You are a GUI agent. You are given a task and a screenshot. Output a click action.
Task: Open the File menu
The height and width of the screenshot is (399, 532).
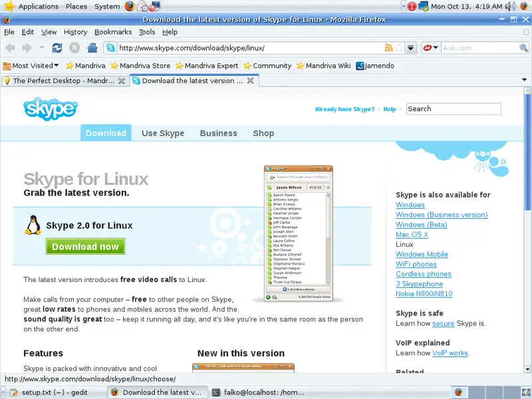pyautogui.click(x=9, y=32)
